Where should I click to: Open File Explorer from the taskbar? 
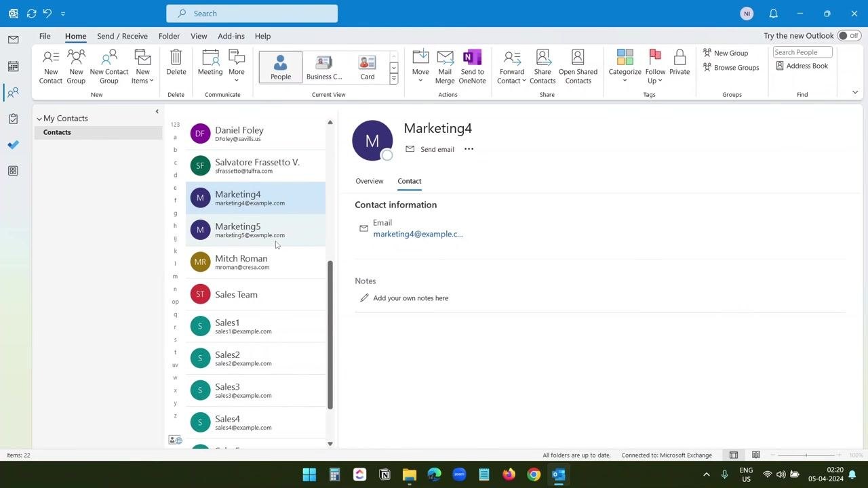click(409, 474)
